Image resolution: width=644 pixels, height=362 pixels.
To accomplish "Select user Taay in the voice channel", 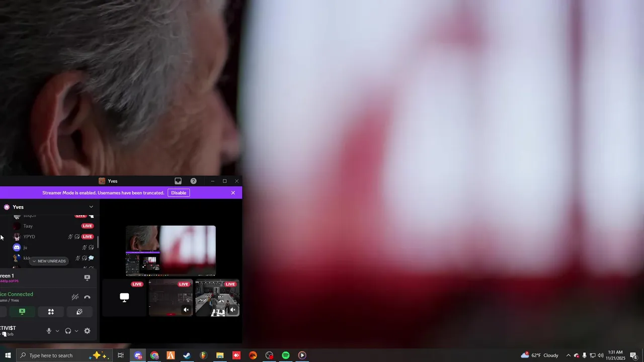I will tap(53, 226).
